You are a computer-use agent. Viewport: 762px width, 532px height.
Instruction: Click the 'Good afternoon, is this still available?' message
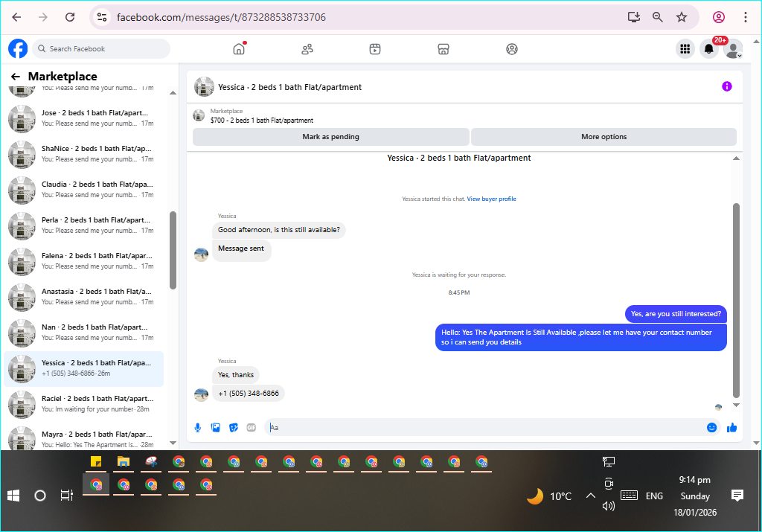coord(279,230)
